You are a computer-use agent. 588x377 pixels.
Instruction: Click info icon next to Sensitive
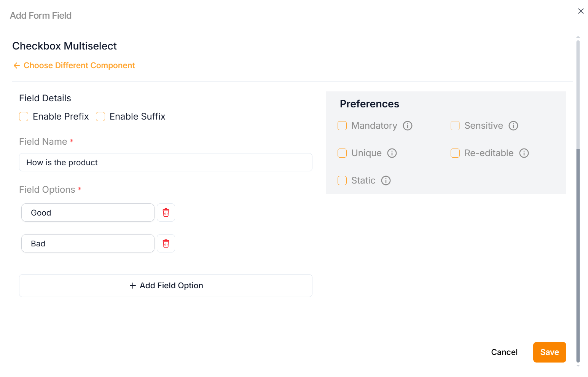pos(513,126)
